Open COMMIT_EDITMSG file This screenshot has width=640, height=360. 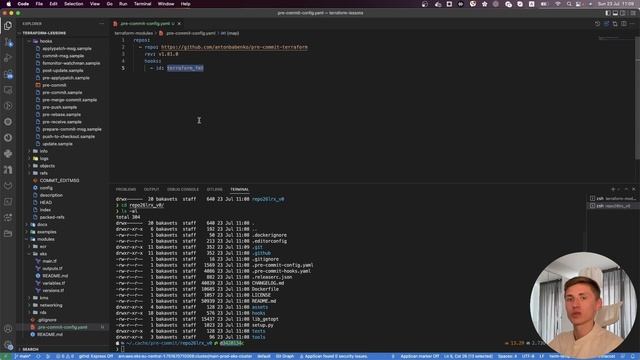pyautogui.click(x=60, y=180)
